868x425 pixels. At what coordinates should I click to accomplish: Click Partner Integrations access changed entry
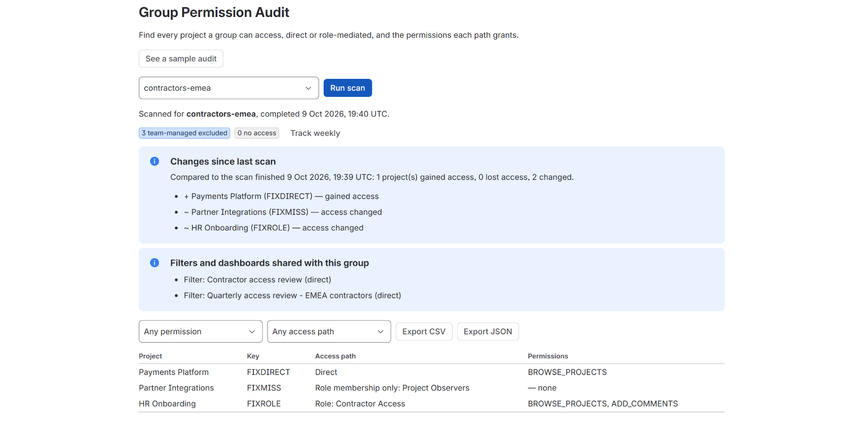[x=283, y=212]
